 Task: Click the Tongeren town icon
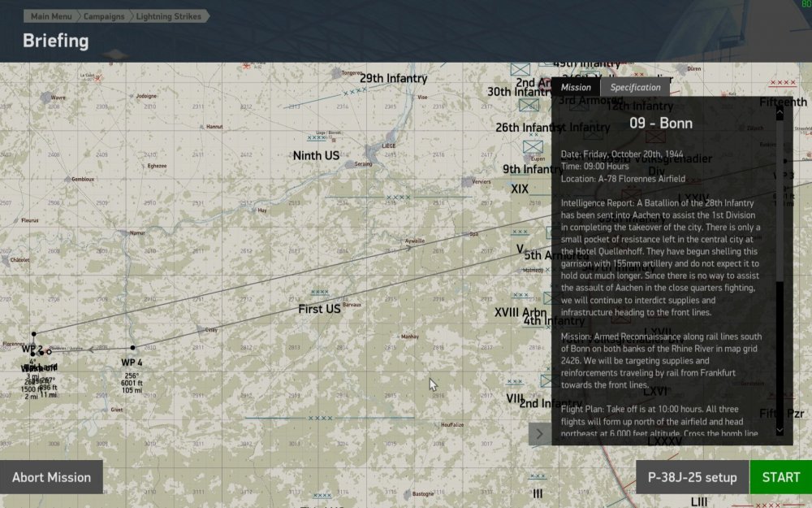click(x=337, y=73)
